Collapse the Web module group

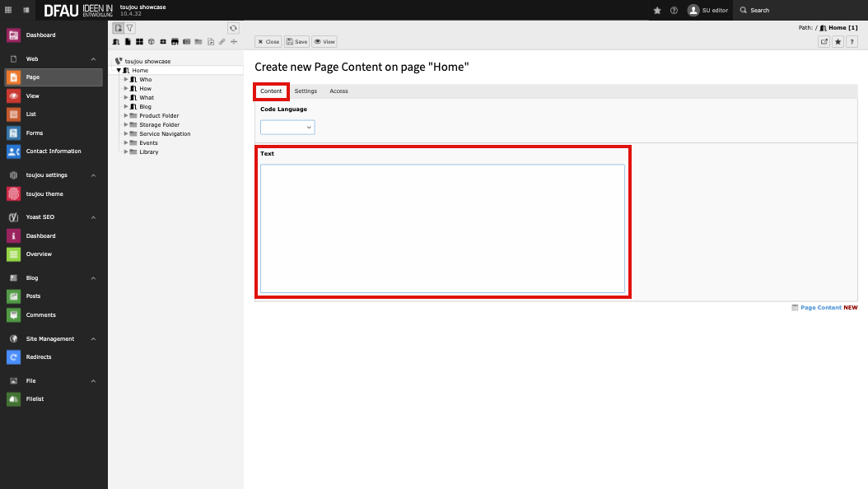93,59
